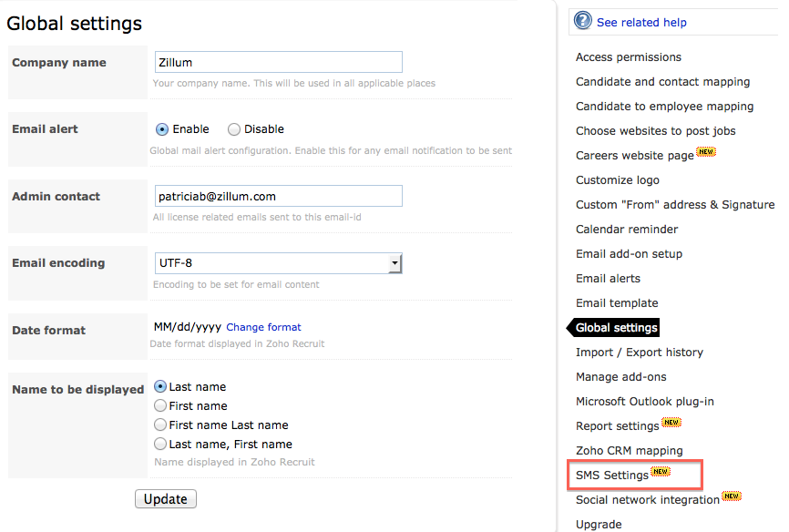Click the NEW badge beside Careers website page
Image resolution: width=789 pixels, height=532 pixels.
(x=706, y=152)
